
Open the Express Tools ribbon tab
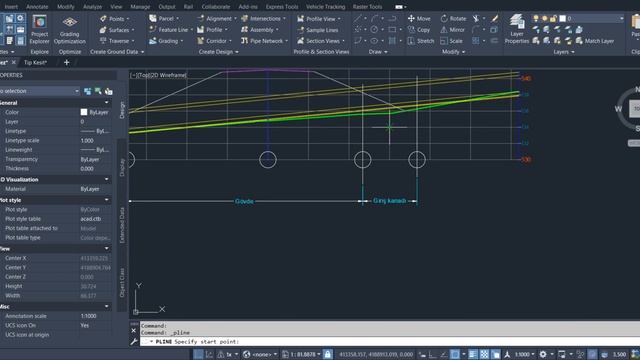click(282, 7)
